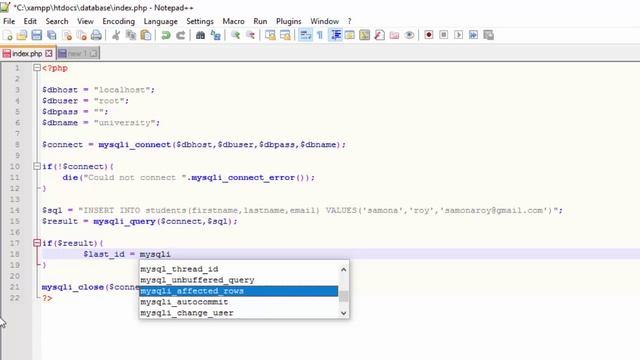This screenshot has width=640, height=360.
Task: Select mysqli_change_user in autocomplete list
Action: tap(239, 313)
